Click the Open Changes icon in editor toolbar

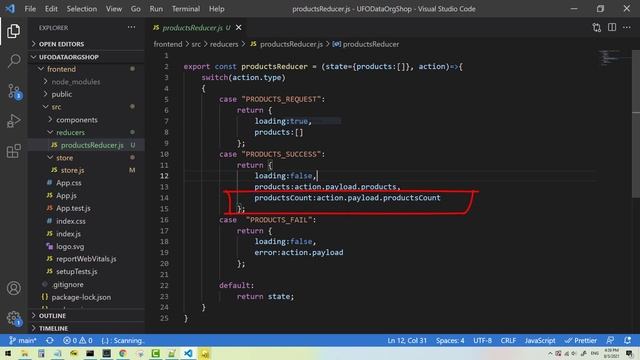(597, 27)
